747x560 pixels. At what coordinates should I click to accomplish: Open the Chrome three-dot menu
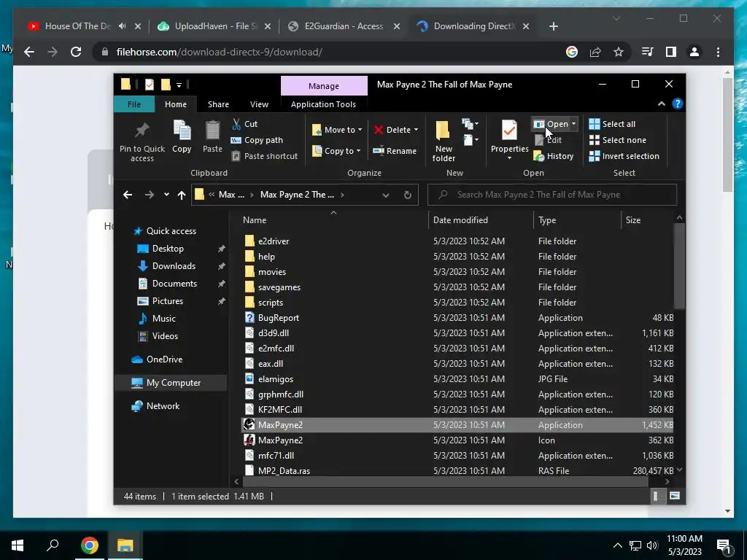click(x=718, y=52)
